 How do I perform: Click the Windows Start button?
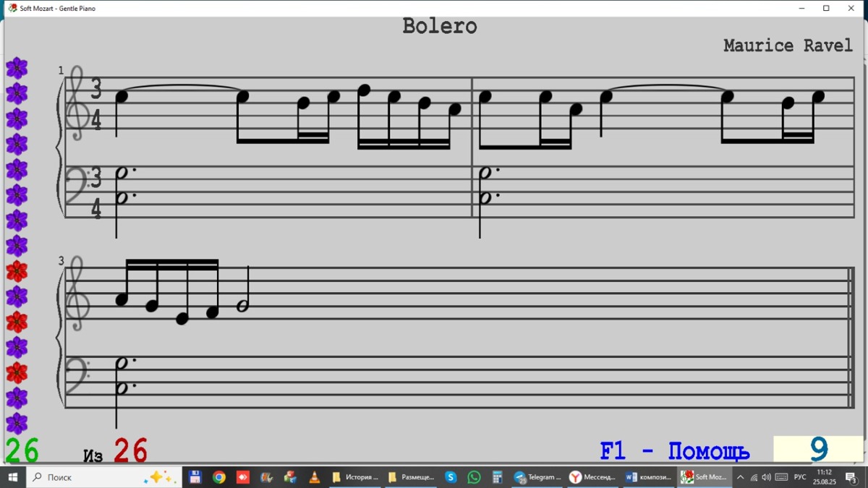13,477
